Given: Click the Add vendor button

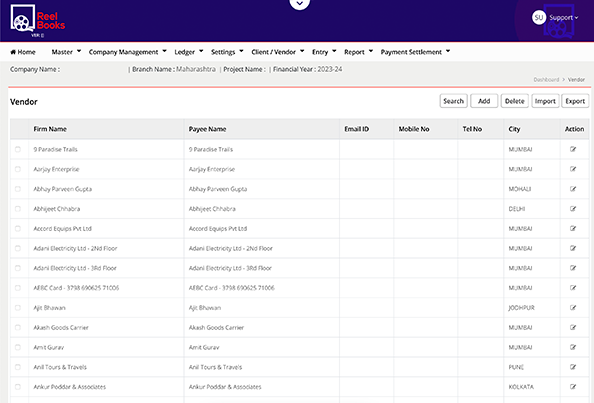Looking at the screenshot, I should point(484,101).
